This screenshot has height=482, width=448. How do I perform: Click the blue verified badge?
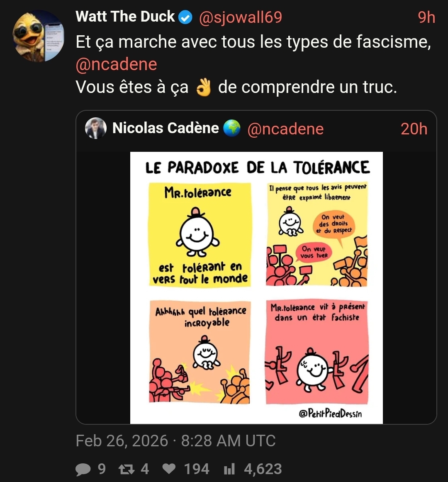[x=185, y=17]
